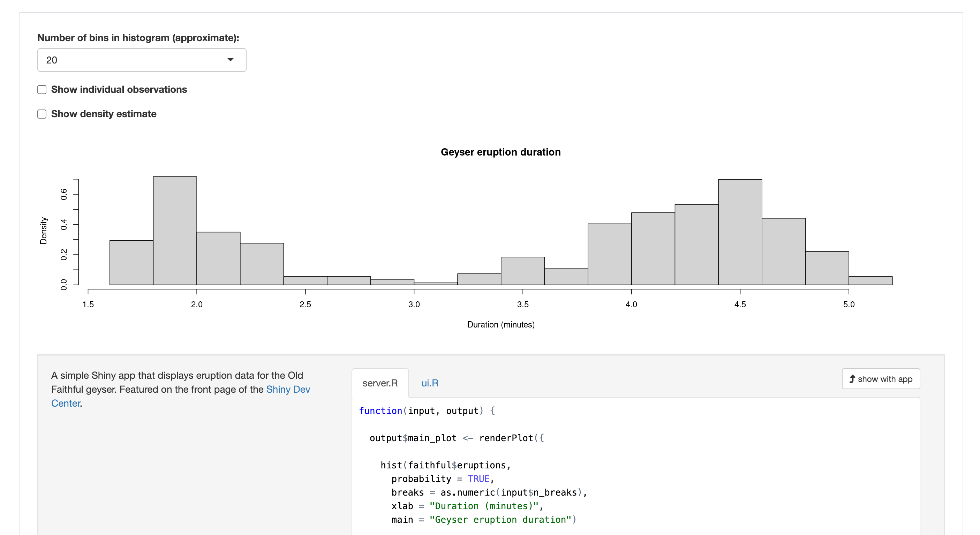Image resolution: width=980 pixels, height=535 pixels.
Task: Click the dropdown caret arrow icon
Action: [230, 59]
